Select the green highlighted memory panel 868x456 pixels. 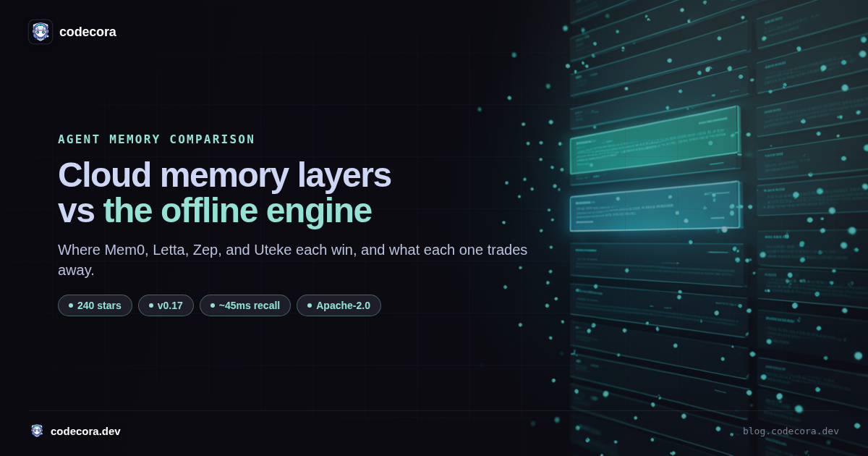coord(655,140)
